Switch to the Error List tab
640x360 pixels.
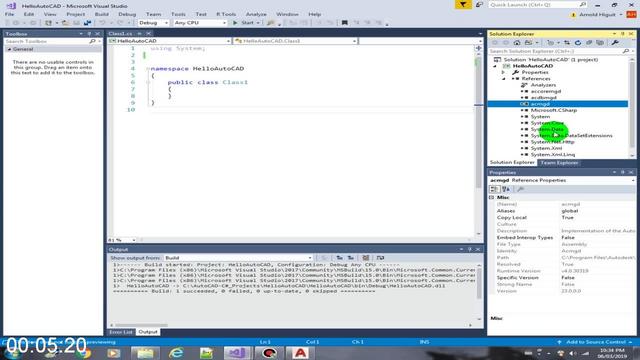click(121, 332)
